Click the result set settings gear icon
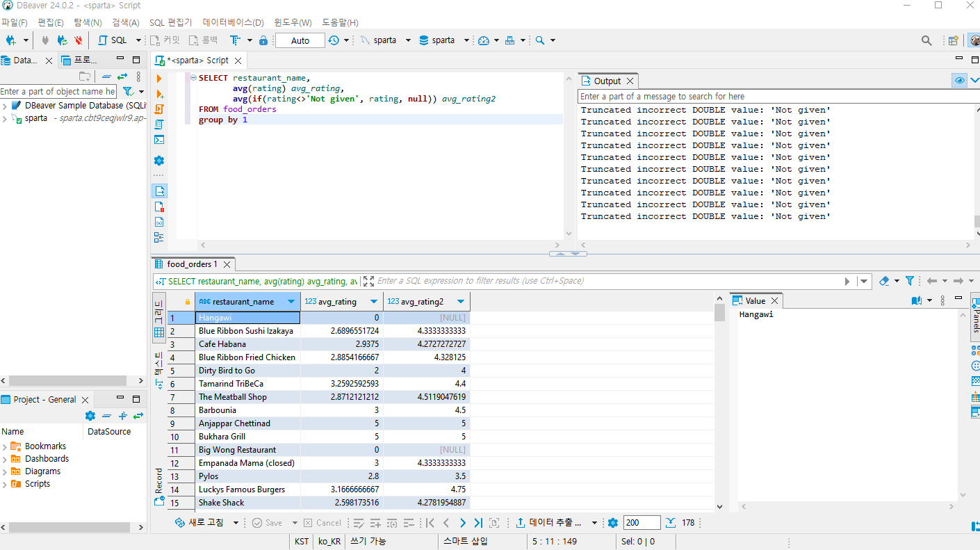 tap(612, 523)
